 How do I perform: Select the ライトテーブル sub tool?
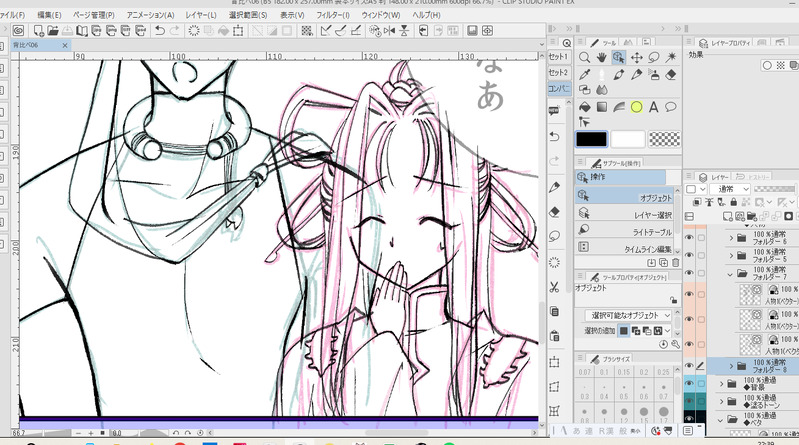[x=625, y=231]
